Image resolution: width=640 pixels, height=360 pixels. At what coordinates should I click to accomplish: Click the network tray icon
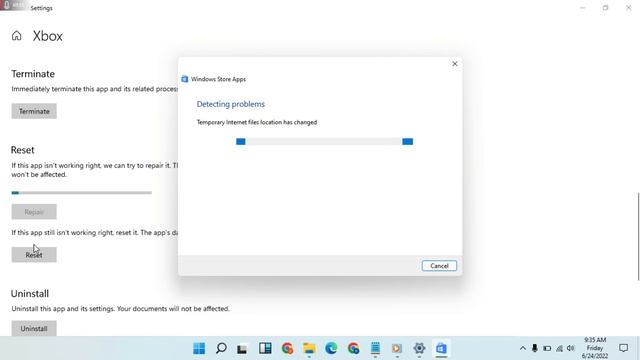(559, 348)
